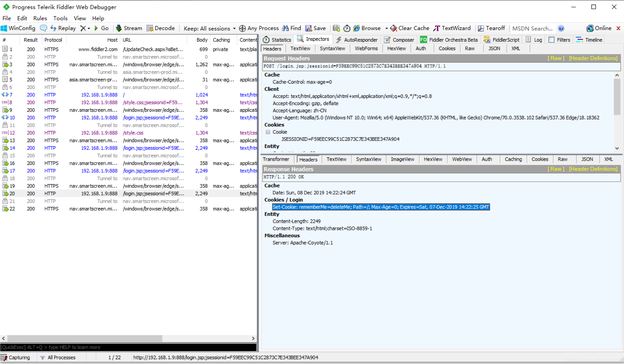Click Header Definitions in Request Headers
Screen dimensions: 624x364
point(593,58)
